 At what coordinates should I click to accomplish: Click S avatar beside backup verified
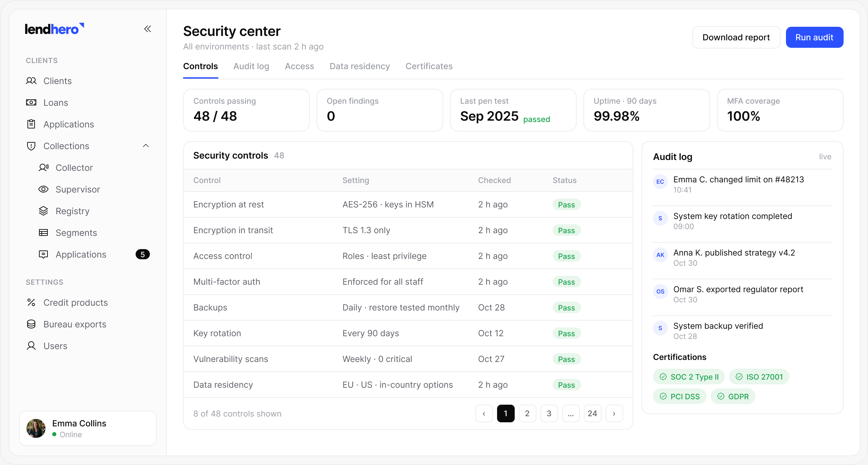660,328
